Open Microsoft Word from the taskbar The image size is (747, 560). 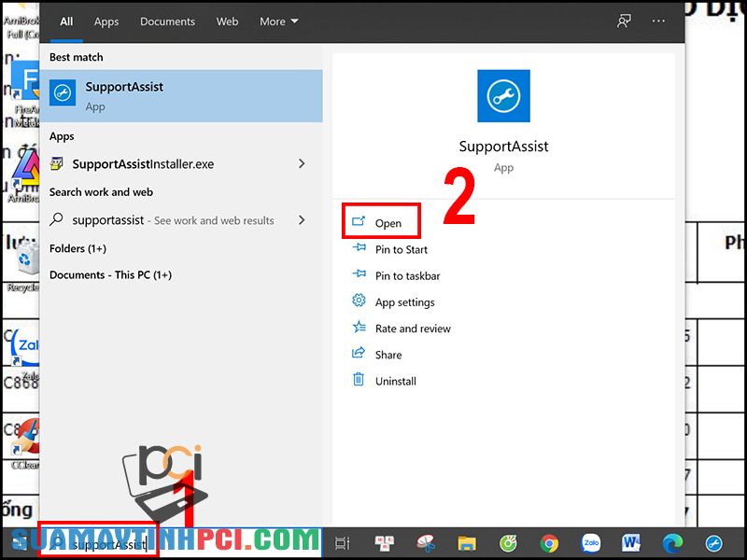tap(631, 542)
